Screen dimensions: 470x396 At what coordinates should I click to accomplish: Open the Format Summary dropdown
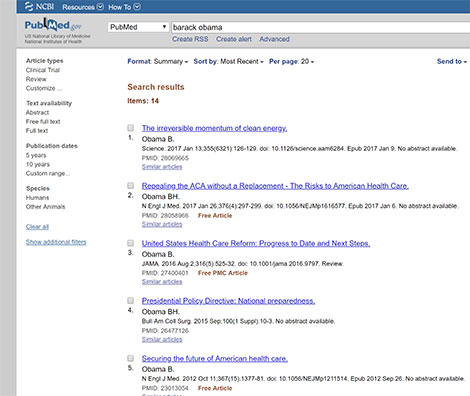(158, 61)
